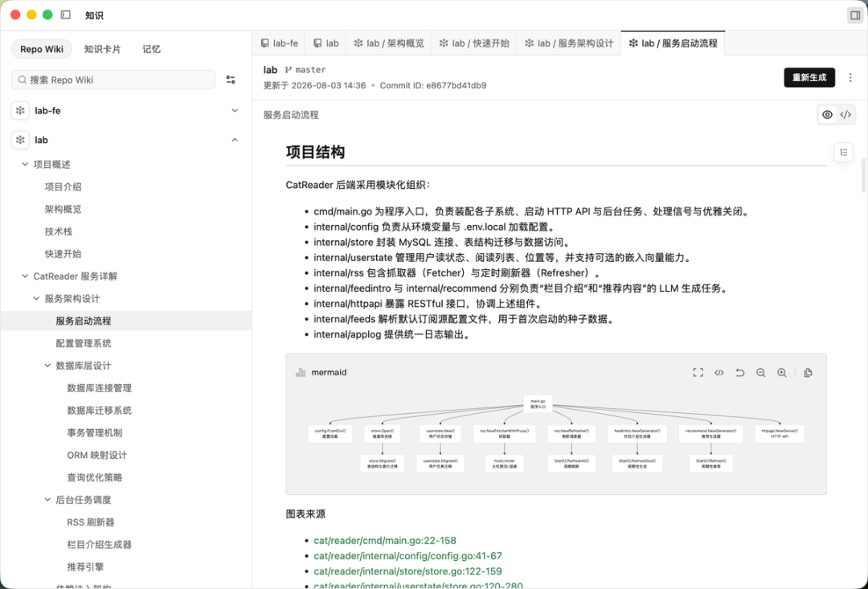Open 配置管理系统 tree item
Viewport: 868px width, 589px height.
coord(83,343)
